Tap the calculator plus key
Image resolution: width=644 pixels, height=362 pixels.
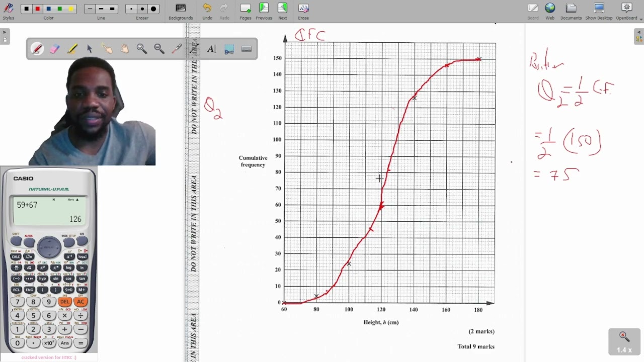64,329
